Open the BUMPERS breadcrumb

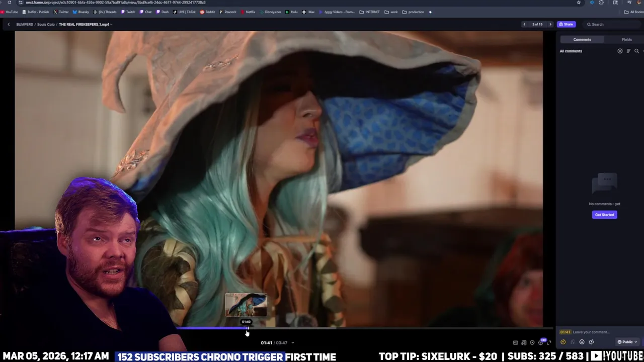(25, 24)
